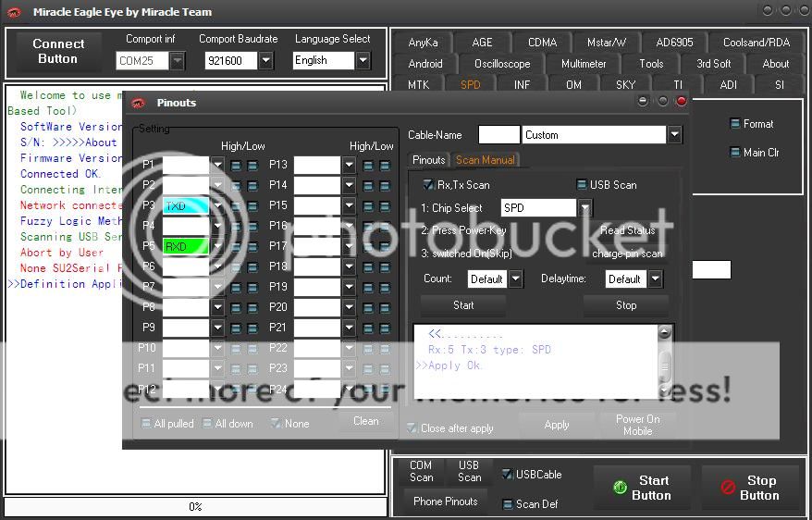The image size is (812, 520).
Task: Open the Multimeter tab
Action: (584, 64)
